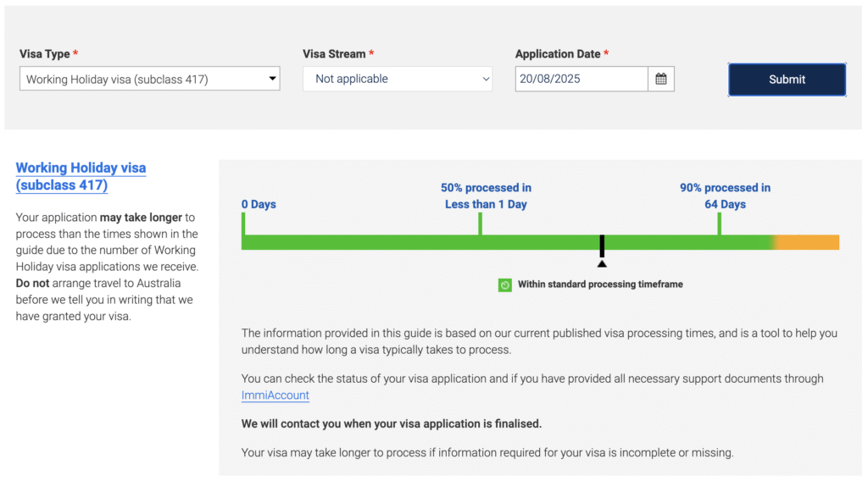Screen dimensions: 868x481
Task: Click the green clock legend icon
Action: point(504,285)
